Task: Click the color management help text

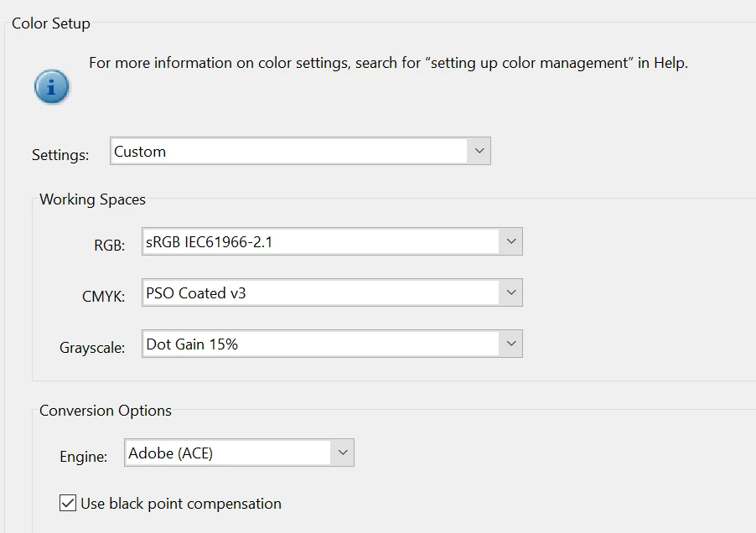Action: pyautogui.click(x=389, y=63)
